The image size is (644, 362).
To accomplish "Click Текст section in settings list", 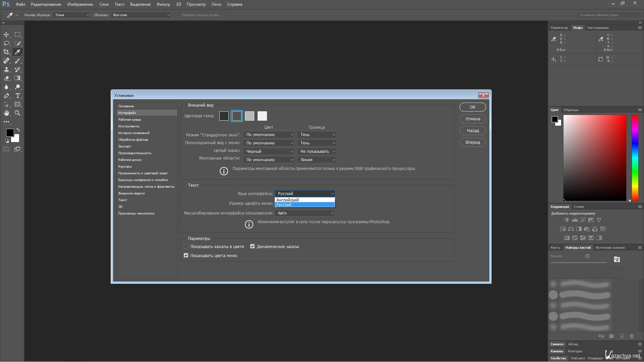I will point(122,200).
